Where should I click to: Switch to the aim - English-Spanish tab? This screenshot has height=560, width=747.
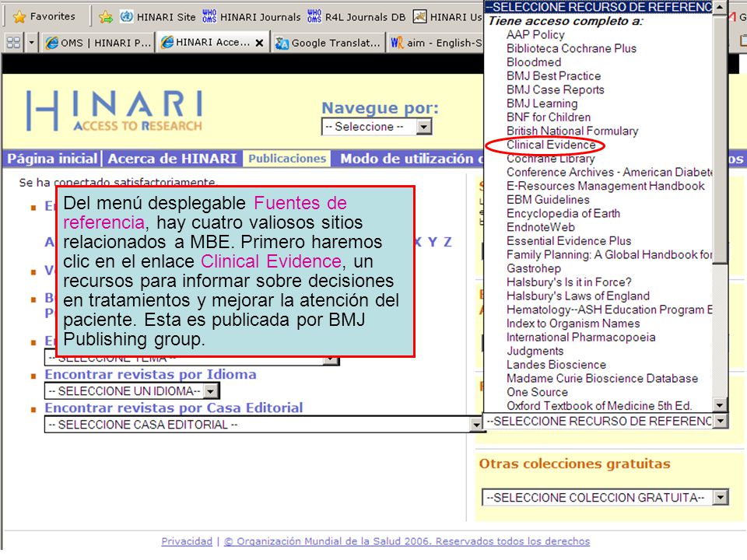[436, 43]
